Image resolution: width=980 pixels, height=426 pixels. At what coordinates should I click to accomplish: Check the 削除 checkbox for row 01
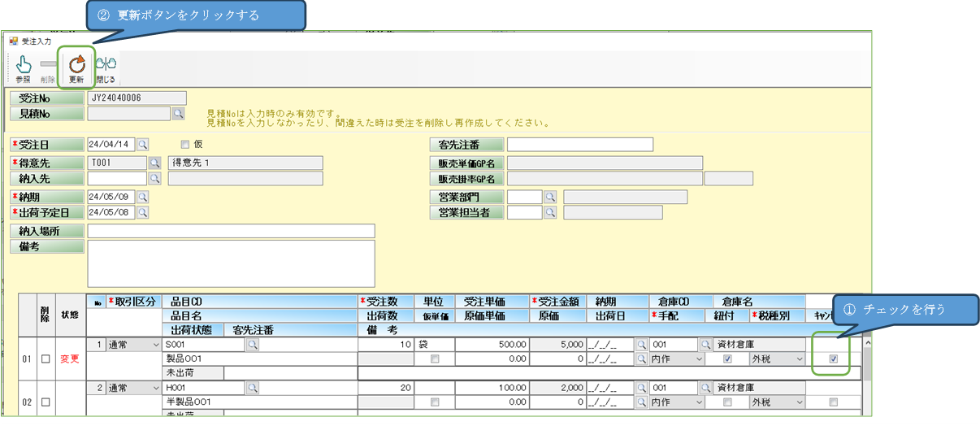click(x=46, y=359)
